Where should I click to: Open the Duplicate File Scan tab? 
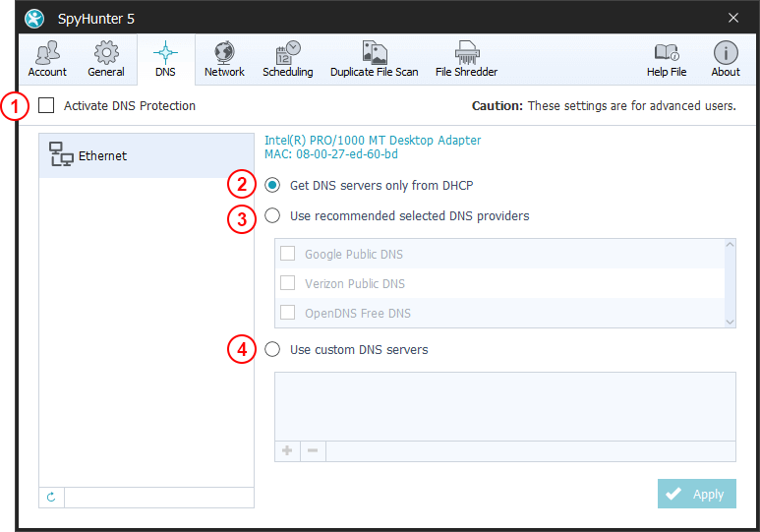click(x=374, y=59)
